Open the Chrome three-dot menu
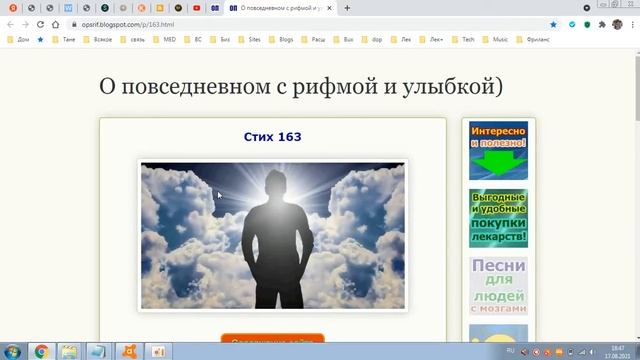The width and height of the screenshot is (640, 360). click(632, 24)
